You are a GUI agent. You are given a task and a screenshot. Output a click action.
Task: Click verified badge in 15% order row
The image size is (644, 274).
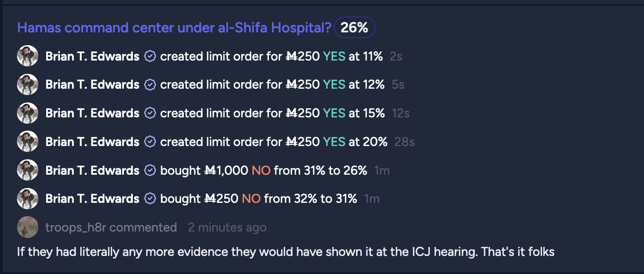(150, 114)
